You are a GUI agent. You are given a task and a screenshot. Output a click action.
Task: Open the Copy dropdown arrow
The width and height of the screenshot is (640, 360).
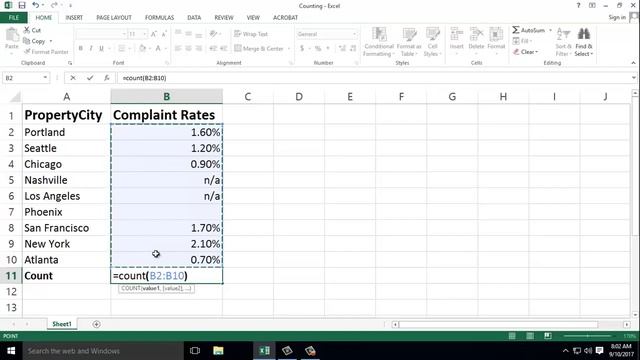click(x=51, y=41)
